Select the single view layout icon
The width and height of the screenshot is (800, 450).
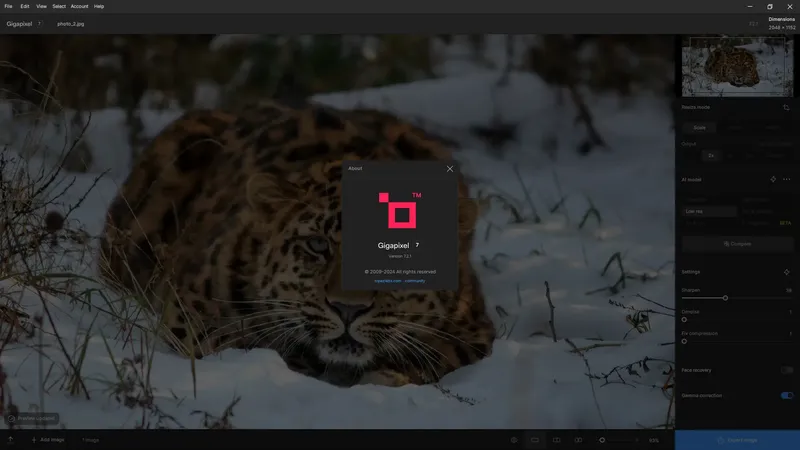(x=535, y=440)
